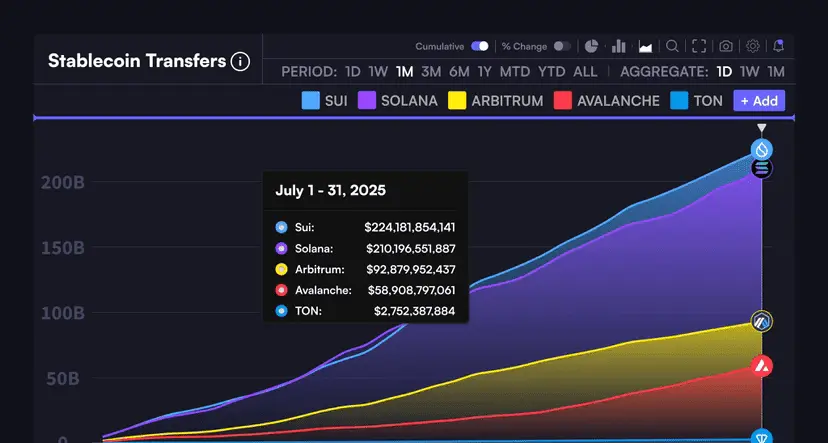Click the 200B axis label
Screen dimensions: 828x443
[x=63, y=183]
